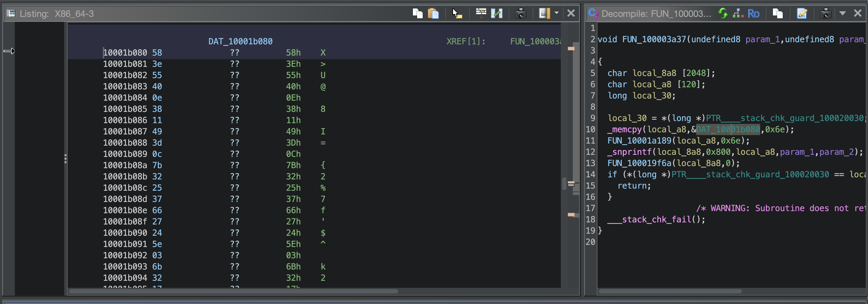Open FUN_10001a189 on line 11
Screen dimensions: 868x304
pos(639,141)
